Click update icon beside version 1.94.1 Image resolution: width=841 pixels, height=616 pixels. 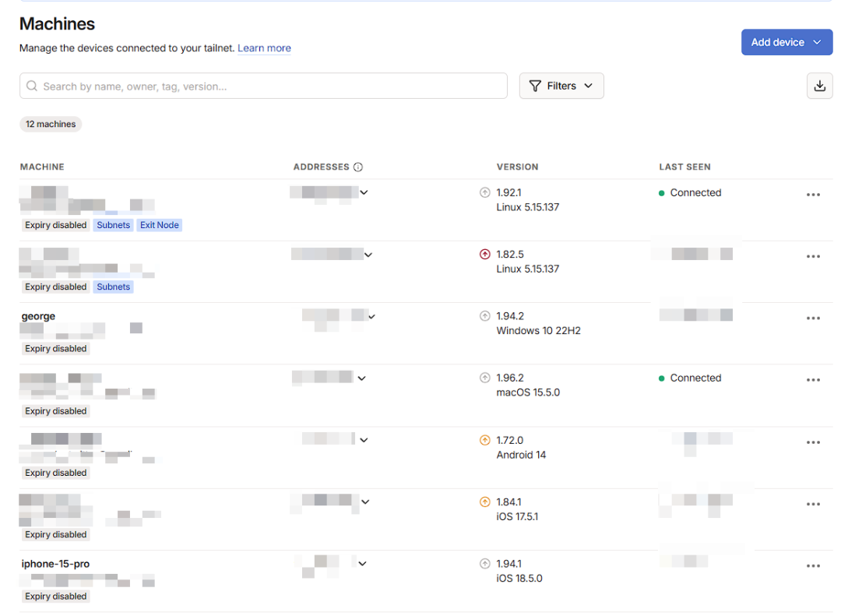485,563
